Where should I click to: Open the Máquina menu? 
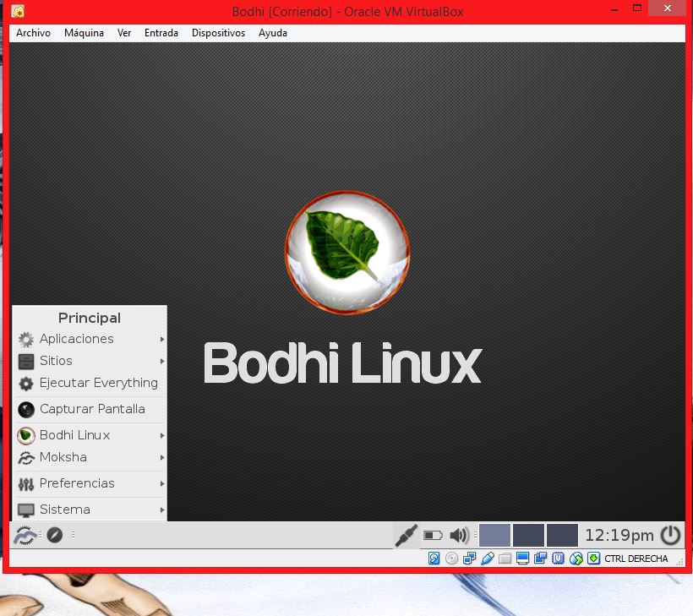coord(84,33)
